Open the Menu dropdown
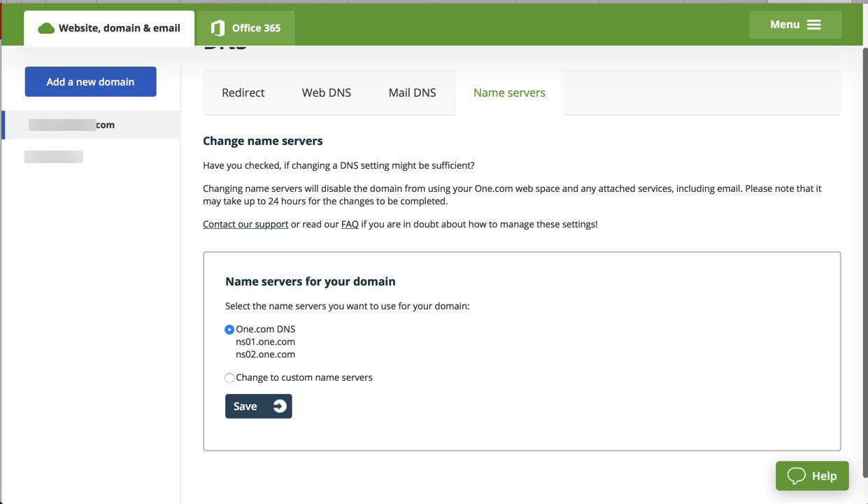 795,24
